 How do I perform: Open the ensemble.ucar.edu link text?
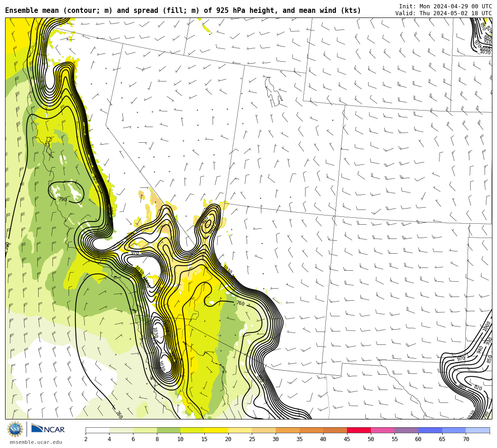pos(36,442)
